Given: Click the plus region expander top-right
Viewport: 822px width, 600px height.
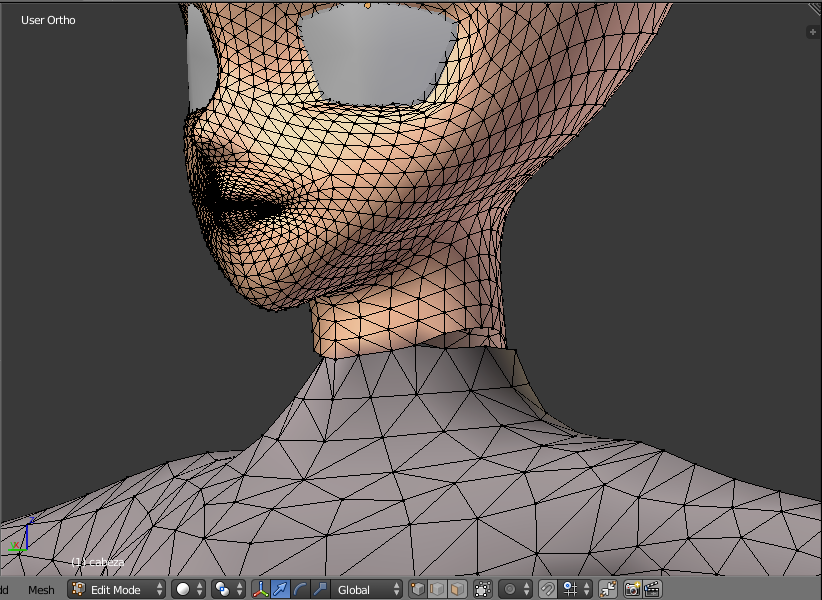Looking at the screenshot, I should (812, 32).
